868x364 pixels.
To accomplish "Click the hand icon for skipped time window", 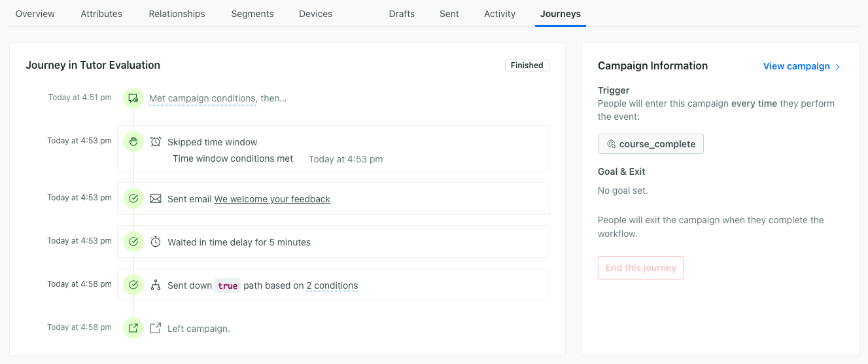I will tap(133, 141).
